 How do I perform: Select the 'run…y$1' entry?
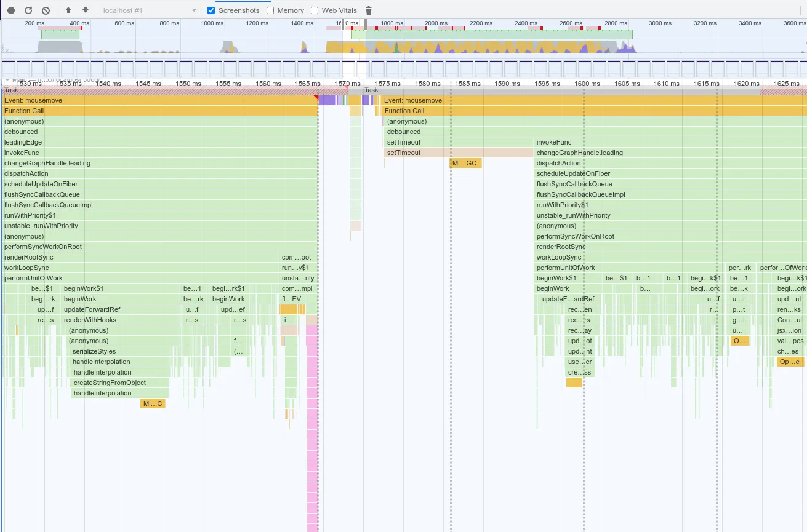(299, 268)
